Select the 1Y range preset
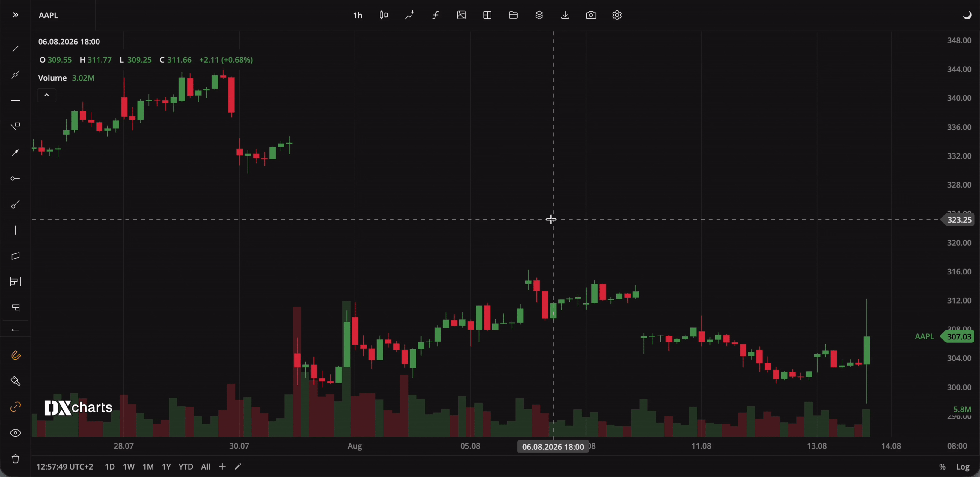Screen dimensions: 980x477 pyautogui.click(x=166, y=467)
